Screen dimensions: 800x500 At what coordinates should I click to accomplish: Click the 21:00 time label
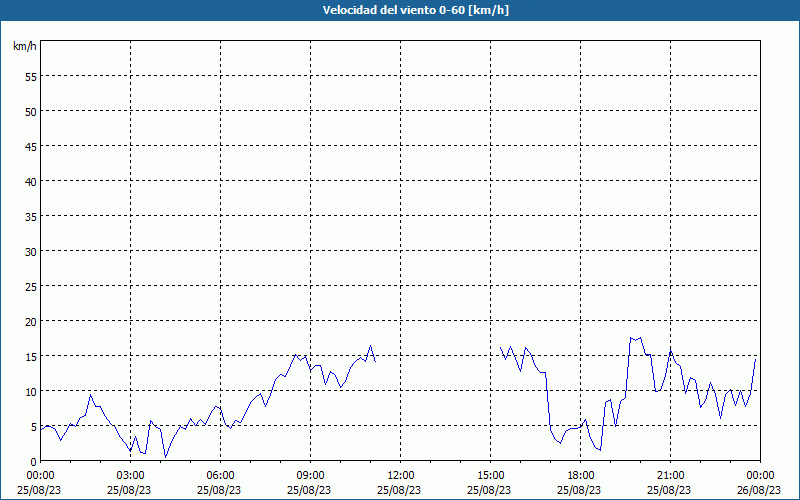670,476
